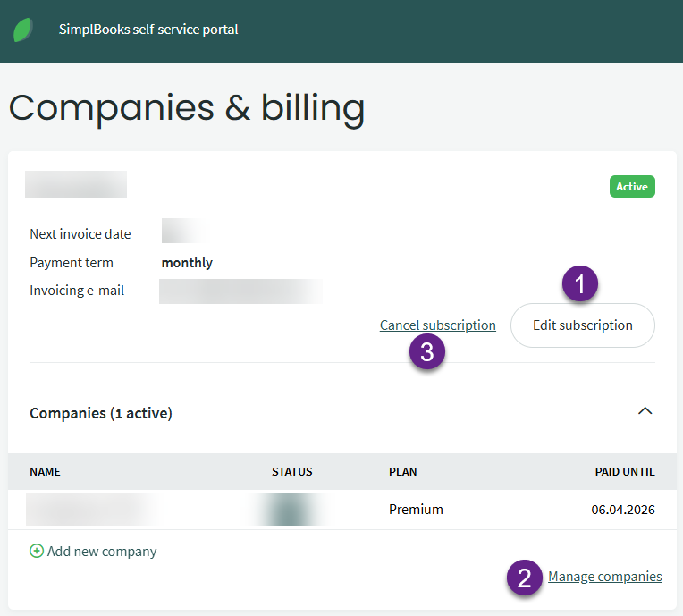Collapse the Companies section with the chevron
The height and width of the screenshot is (616, 683).
pos(645,411)
